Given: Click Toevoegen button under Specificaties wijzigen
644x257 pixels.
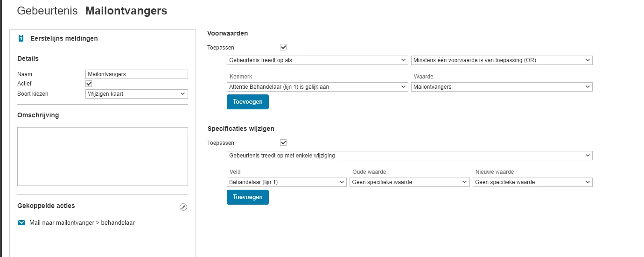Looking at the screenshot, I should pyautogui.click(x=248, y=197).
